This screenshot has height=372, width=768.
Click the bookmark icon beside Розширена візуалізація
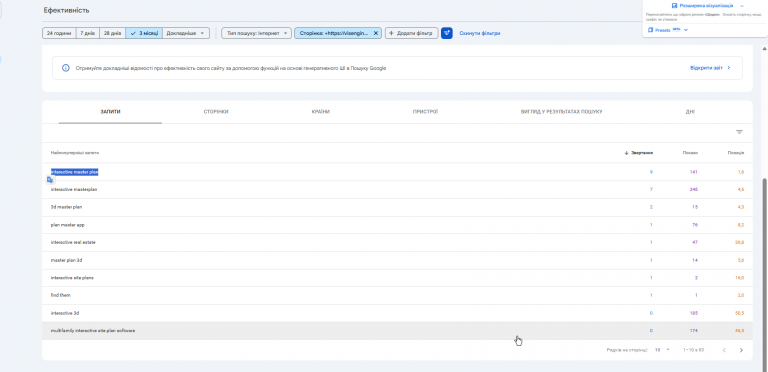pyautogui.click(x=674, y=5)
